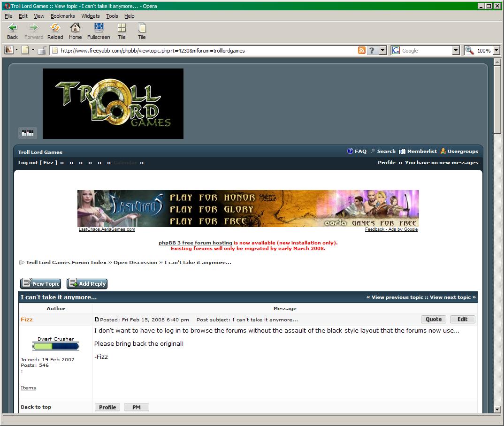Click into the URL address field
Viewport: 504px width, 426px height.
206,51
